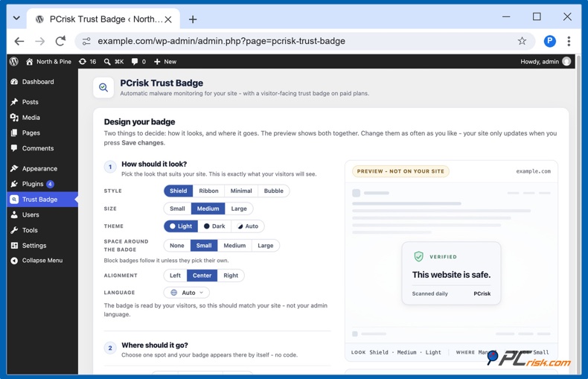The width and height of the screenshot is (588, 379).
Task: Open site information icon in address bar
Action: (x=86, y=41)
